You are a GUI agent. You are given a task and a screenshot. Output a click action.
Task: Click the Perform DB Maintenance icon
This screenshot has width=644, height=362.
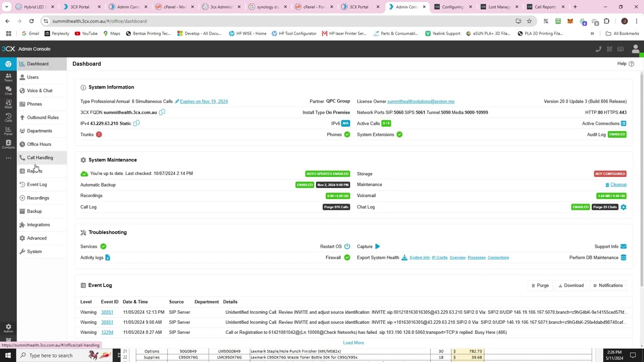pos(623,257)
